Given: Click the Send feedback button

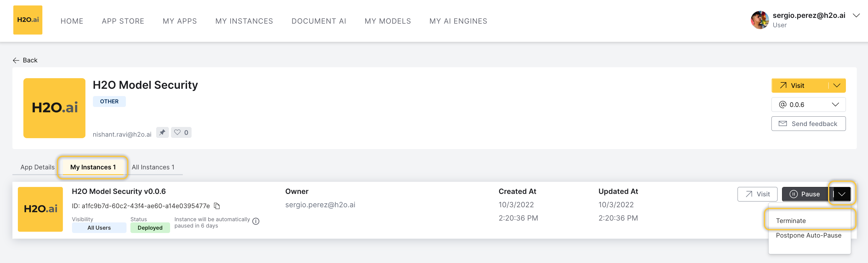Looking at the screenshot, I should click(x=808, y=124).
